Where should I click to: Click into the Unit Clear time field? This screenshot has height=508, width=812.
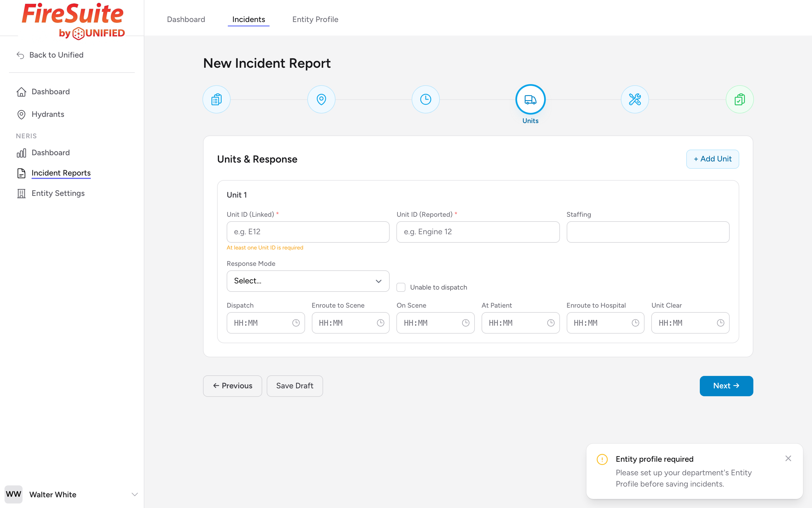(690, 323)
